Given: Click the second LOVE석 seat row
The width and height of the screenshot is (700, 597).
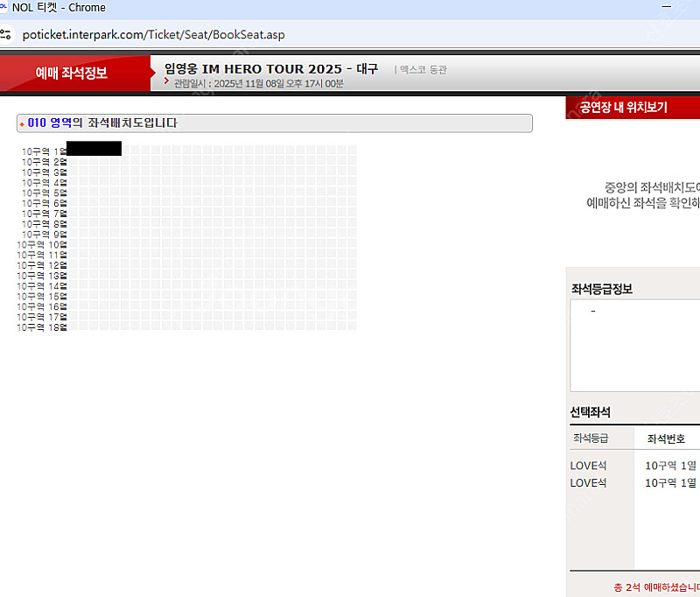Looking at the screenshot, I should pyautogui.click(x=635, y=482).
